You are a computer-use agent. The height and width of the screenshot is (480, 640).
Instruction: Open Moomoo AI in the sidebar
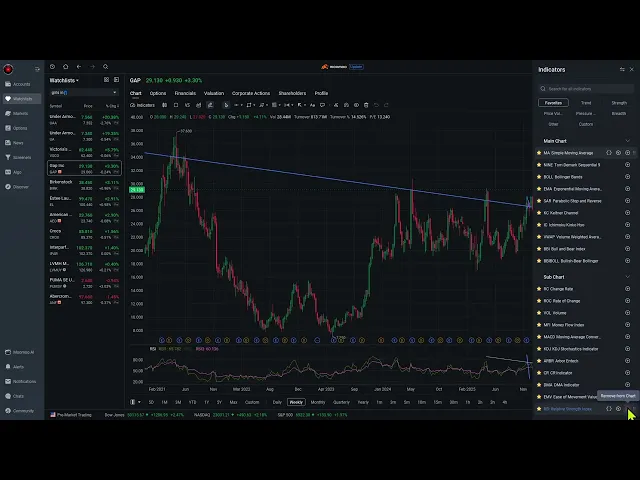[x=20, y=352]
